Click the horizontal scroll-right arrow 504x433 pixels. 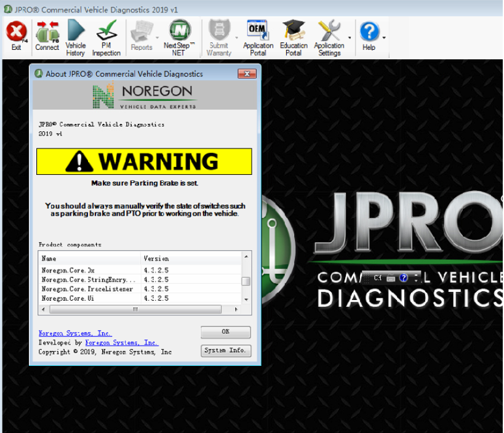point(236,309)
